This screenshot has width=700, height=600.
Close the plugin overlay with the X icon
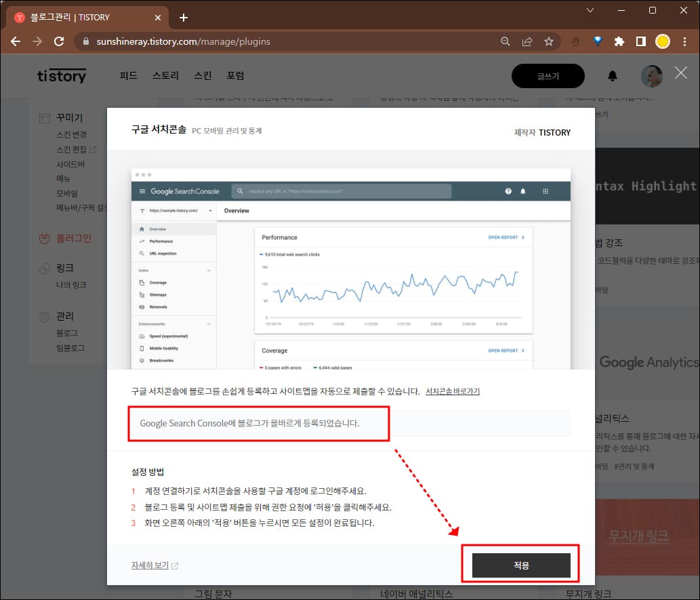(x=681, y=73)
